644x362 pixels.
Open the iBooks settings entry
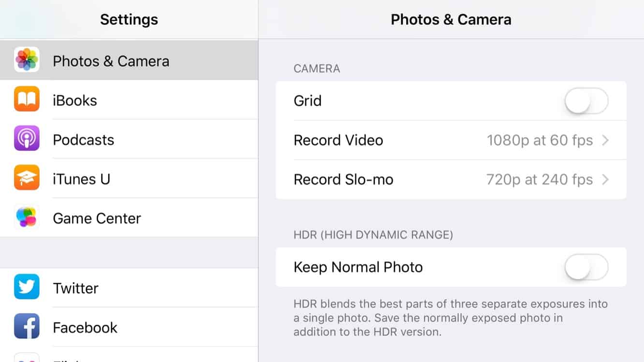(x=129, y=100)
